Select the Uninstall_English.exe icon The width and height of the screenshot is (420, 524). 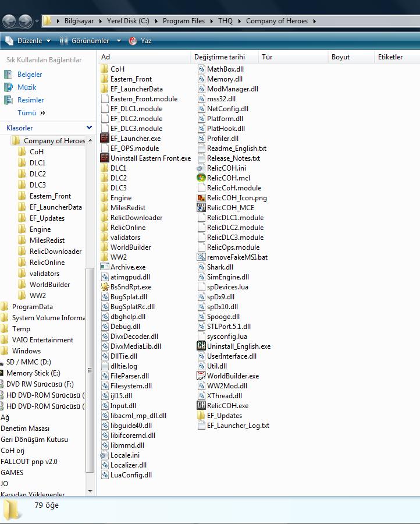click(x=201, y=346)
